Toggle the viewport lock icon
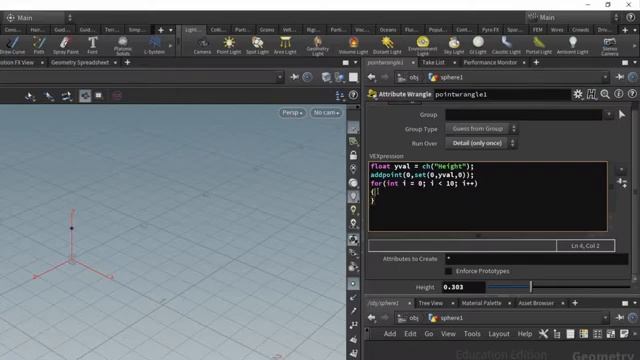640x360 pixels. pos(353,155)
